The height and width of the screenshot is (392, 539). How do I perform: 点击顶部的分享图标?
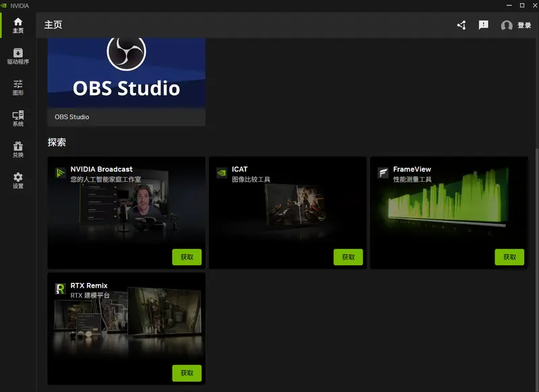point(461,25)
